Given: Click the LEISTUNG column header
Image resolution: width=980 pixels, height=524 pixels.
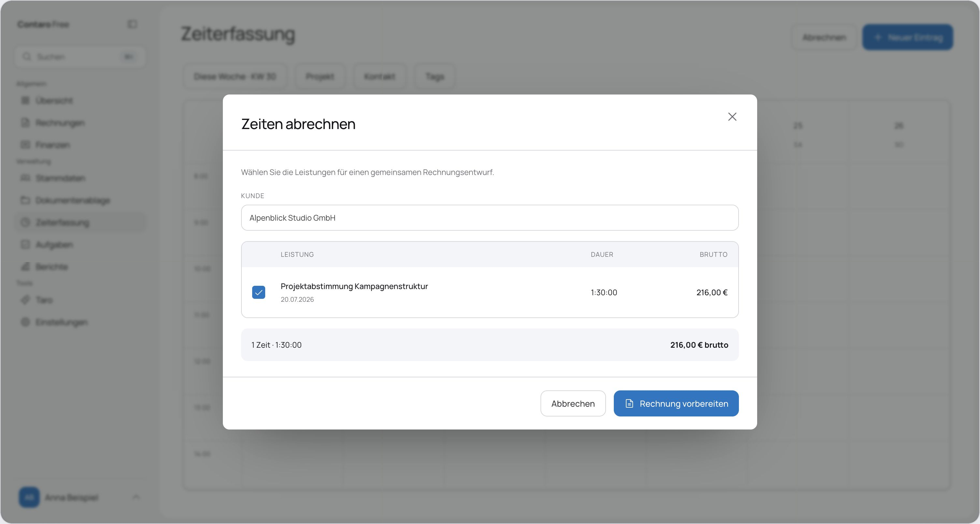Looking at the screenshot, I should [297, 254].
